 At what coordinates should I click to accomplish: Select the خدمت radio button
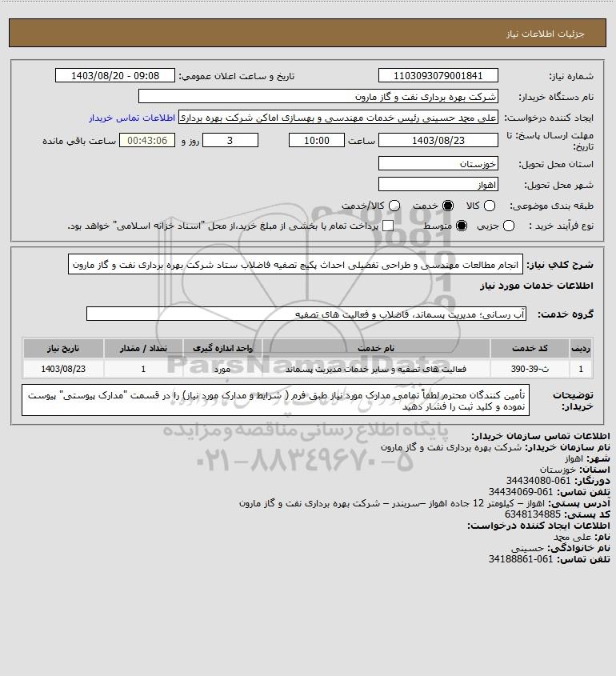tap(448, 206)
